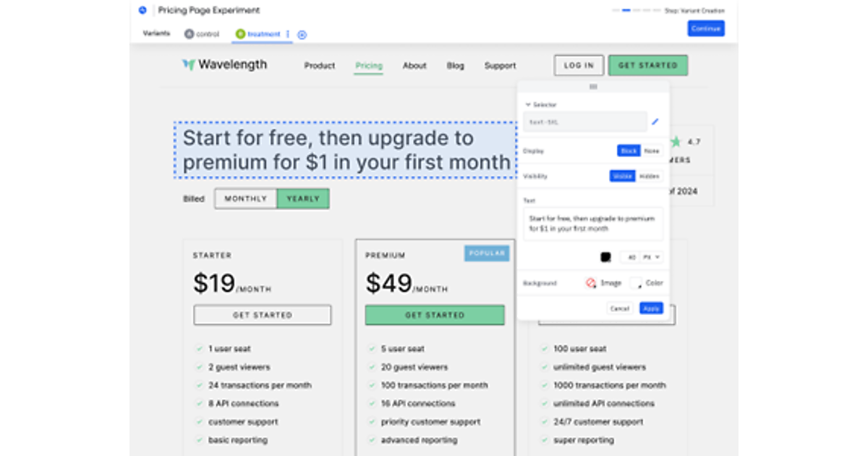Click into the Text content textarea
The width and height of the screenshot is (868, 456).
click(x=593, y=224)
